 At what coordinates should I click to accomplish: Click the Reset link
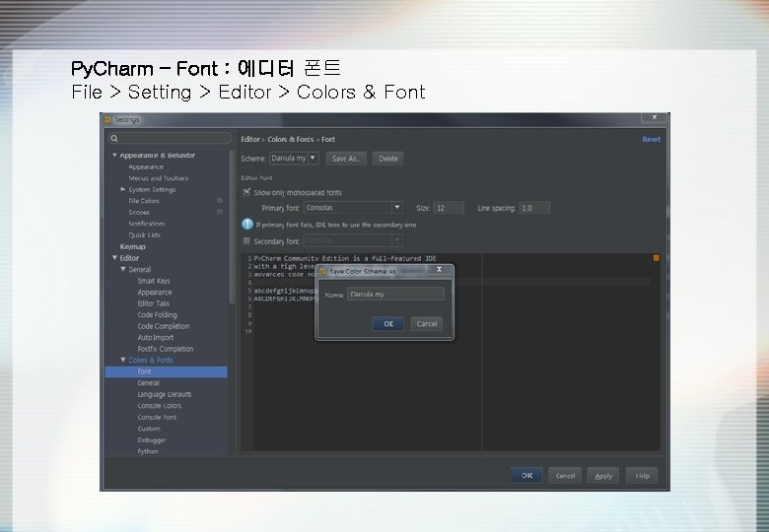coord(652,139)
